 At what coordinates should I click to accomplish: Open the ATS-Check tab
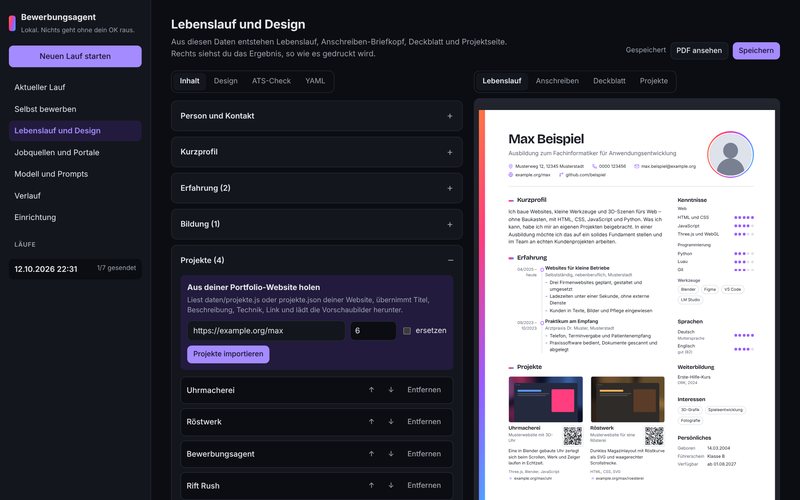point(271,81)
